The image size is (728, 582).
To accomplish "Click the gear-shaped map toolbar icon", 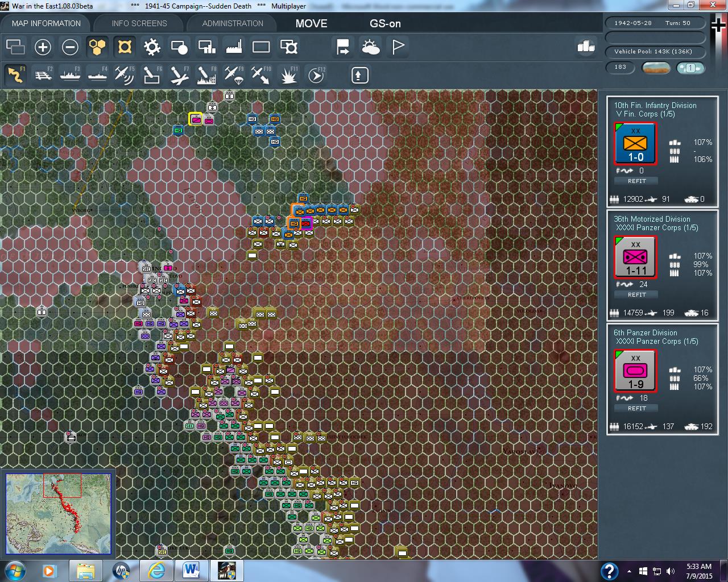I will coord(152,47).
